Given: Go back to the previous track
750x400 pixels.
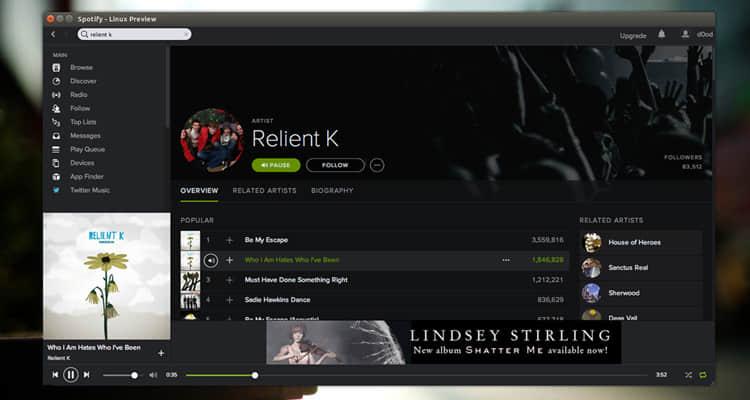Looking at the screenshot, I should (x=55, y=375).
